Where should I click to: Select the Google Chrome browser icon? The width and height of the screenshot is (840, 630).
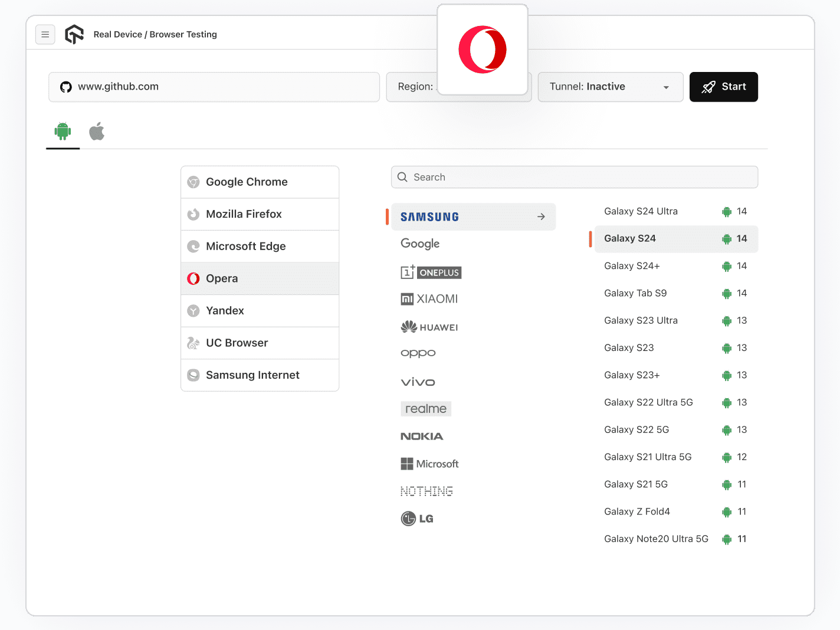coord(193,182)
